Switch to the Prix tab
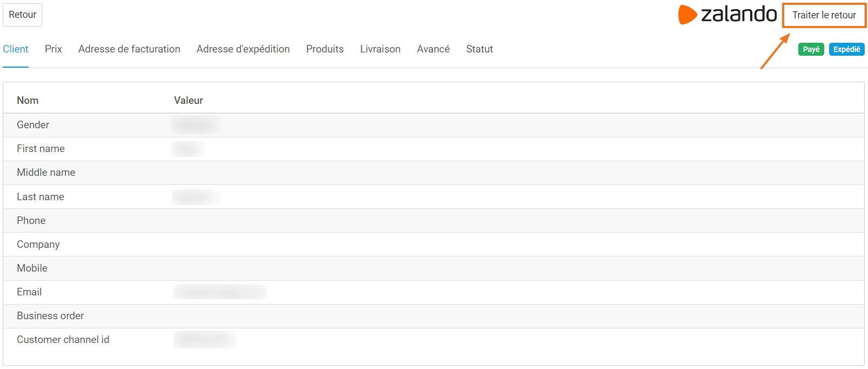 (54, 49)
